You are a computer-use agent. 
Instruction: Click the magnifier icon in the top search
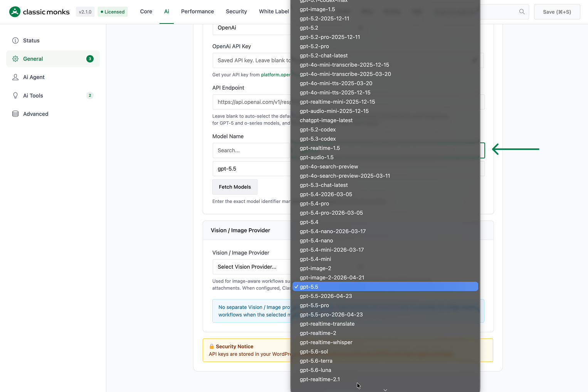522,12
